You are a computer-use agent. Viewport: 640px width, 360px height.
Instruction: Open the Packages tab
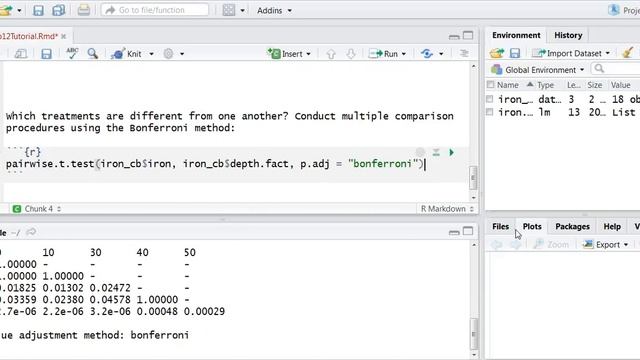[x=572, y=227]
